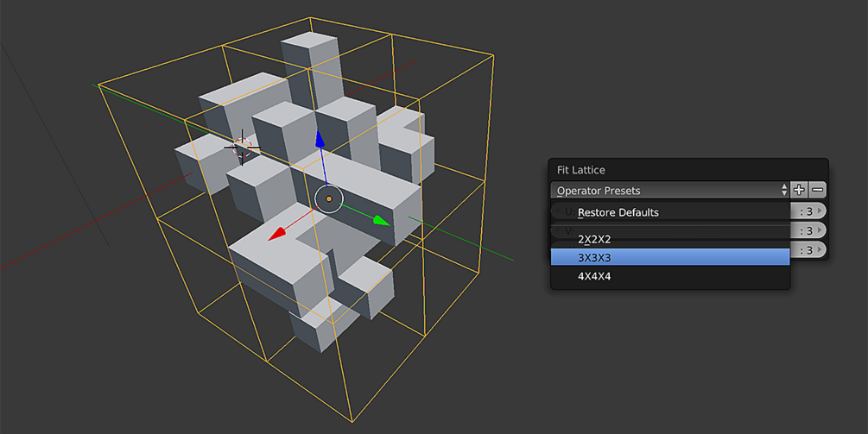Increase the V value with right arrow
This screenshot has width=868, height=434.
pyautogui.click(x=820, y=230)
